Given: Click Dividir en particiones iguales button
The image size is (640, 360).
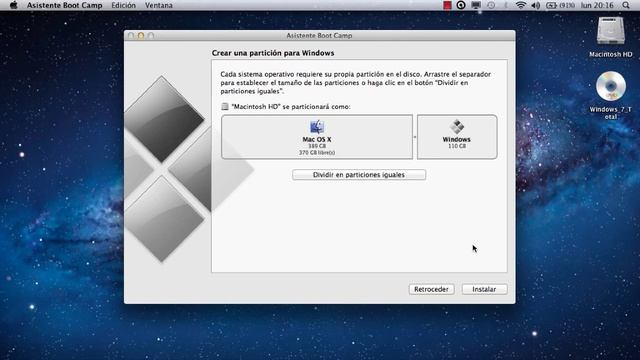Looking at the screenshot, I should (359, 175).
